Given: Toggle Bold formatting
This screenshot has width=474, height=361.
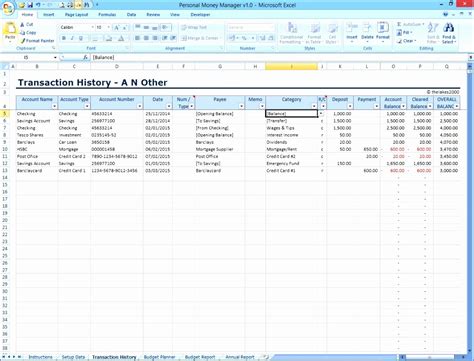Looking at the screenshot, I should pos(64,39).
